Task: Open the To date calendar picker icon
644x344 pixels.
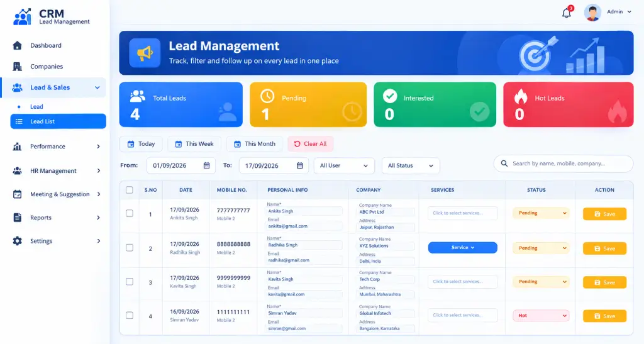Action: tap(300, 165)
